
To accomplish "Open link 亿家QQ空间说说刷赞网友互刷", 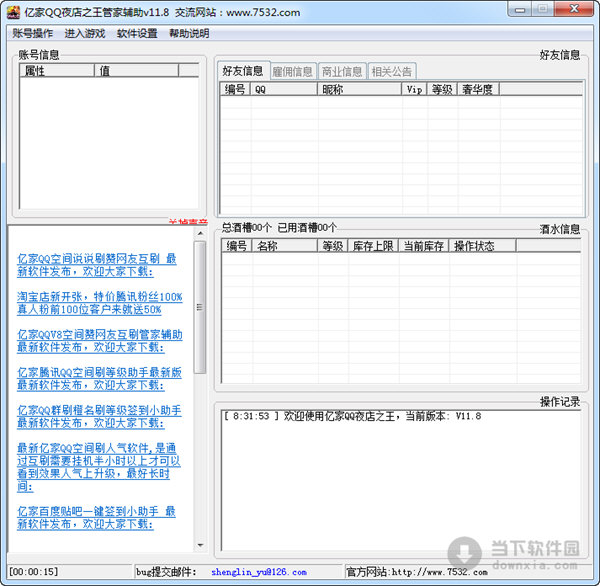I will 96,265.
